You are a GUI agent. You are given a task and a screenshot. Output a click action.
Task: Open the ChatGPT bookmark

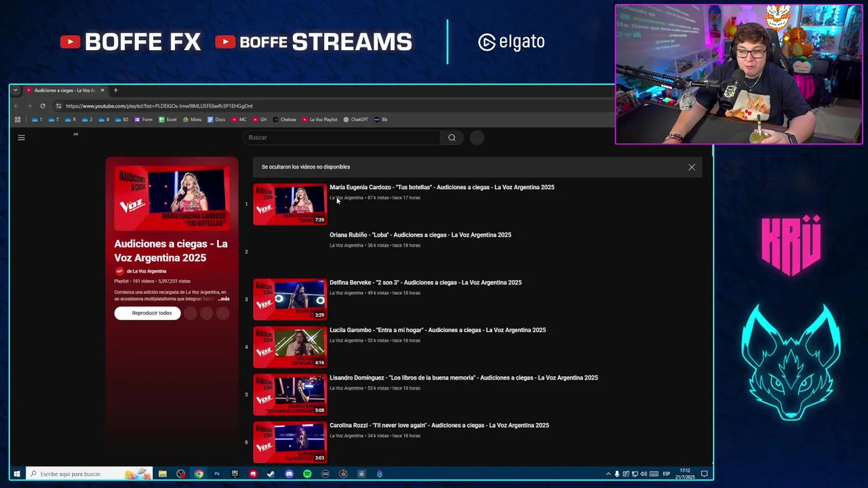[x=356, y=120]
